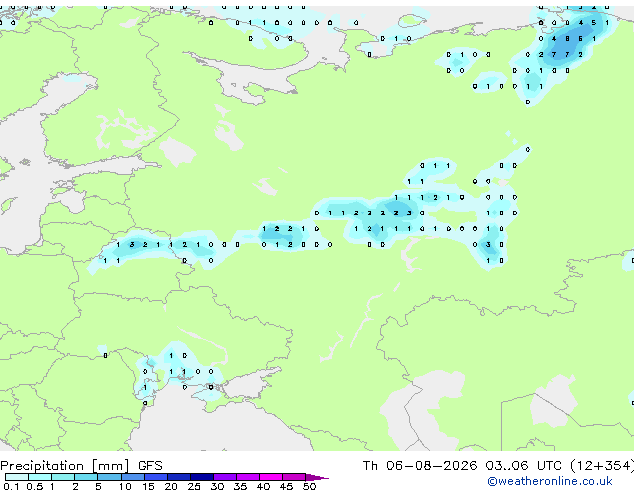Click the '0.1' legend label
634x490 pixels.
[11, 486]
